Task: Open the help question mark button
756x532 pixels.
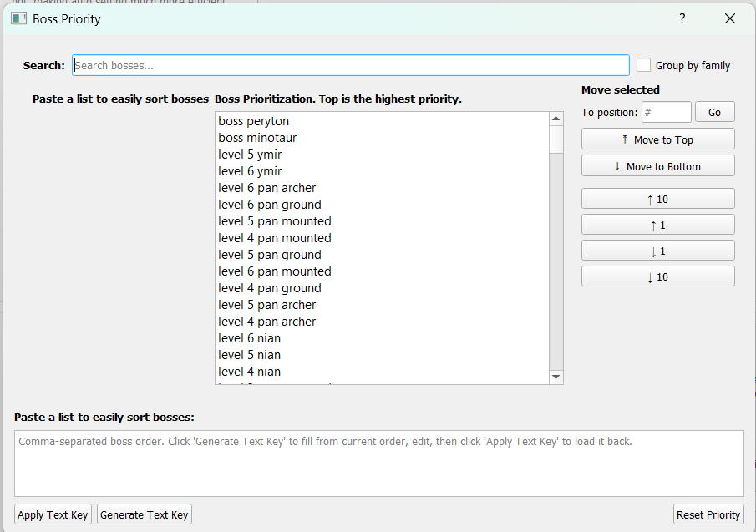Action: (x=682, y=19)
